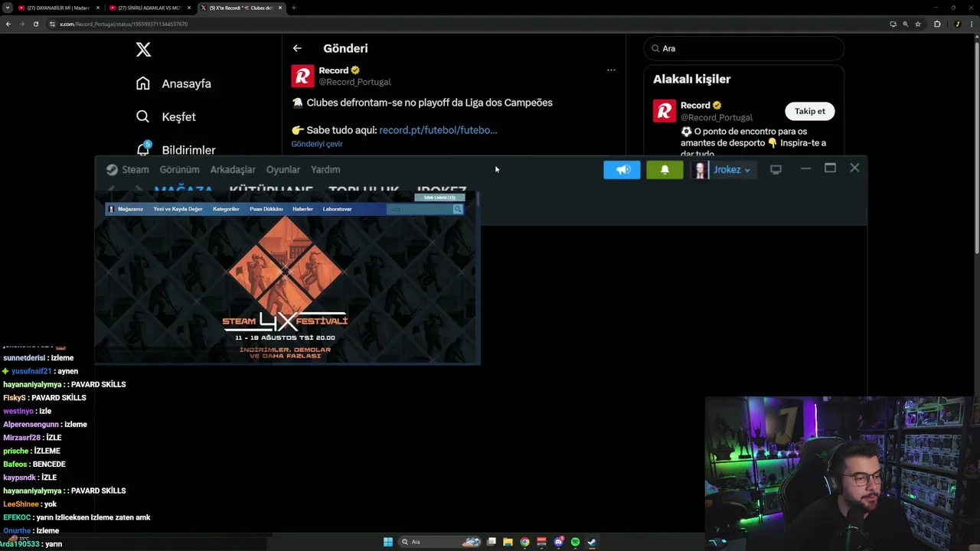Viewport: 980px width, 551px height.
Task: Open Keşfet explore page on X
Action: tap(166, 116)
